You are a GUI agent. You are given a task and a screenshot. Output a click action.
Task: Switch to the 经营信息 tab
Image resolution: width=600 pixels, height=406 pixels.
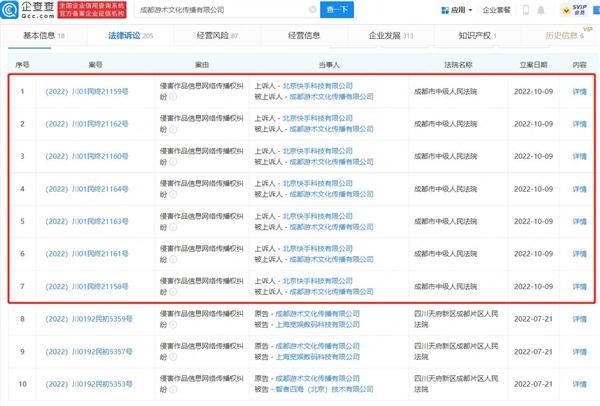[304, 36]
